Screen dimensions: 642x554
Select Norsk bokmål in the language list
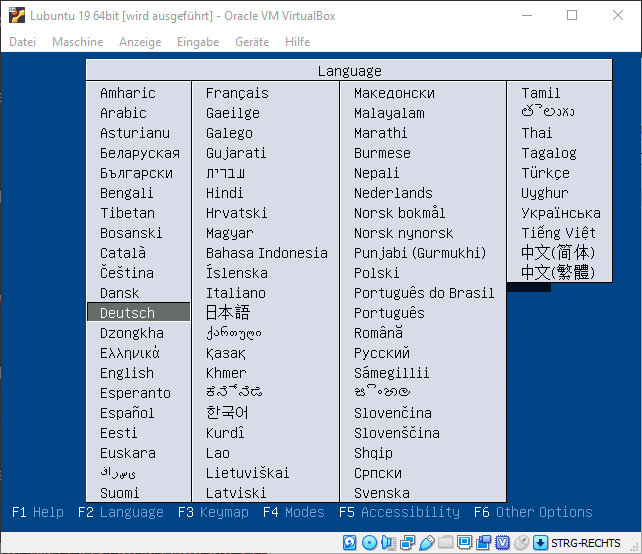pyautogui.click(x=400, y=213)
